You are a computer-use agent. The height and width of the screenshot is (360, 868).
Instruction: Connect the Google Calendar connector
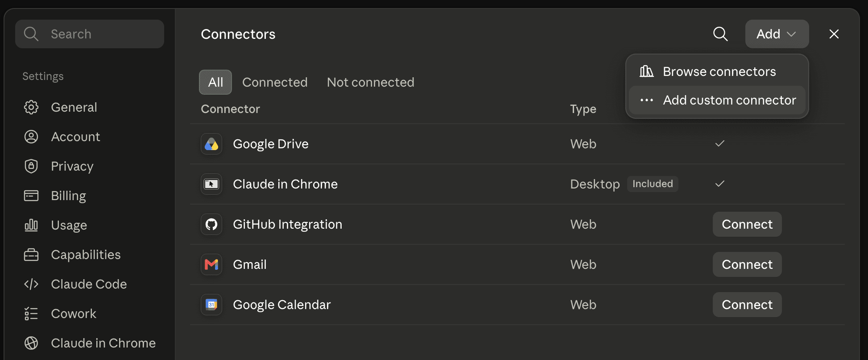point(747,305)
